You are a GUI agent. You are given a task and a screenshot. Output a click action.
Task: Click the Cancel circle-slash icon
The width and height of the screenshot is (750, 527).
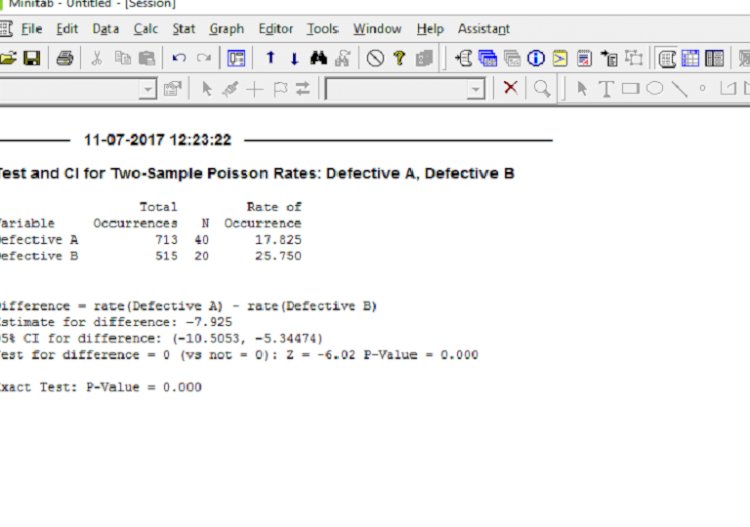[375, 58]
